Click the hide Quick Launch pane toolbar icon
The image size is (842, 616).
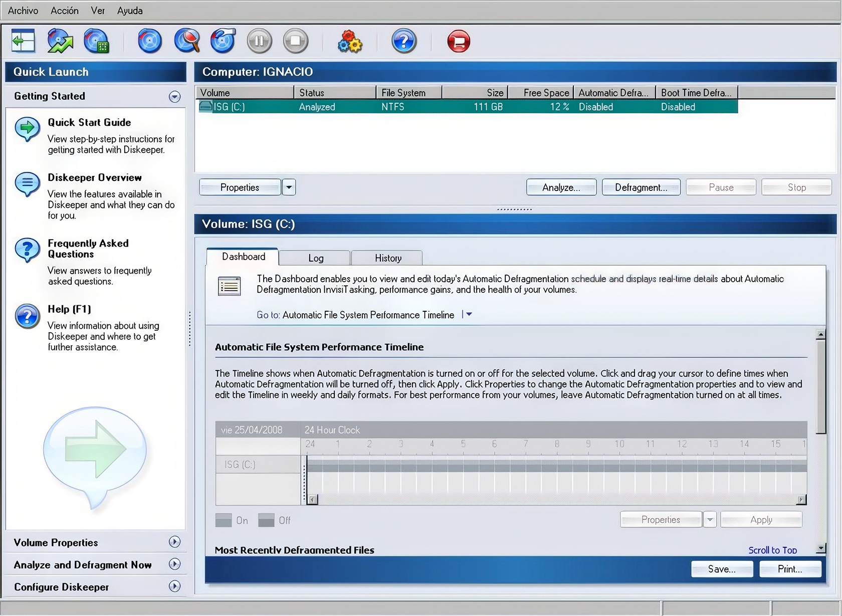pyautogui.click(x=23, y=41)
